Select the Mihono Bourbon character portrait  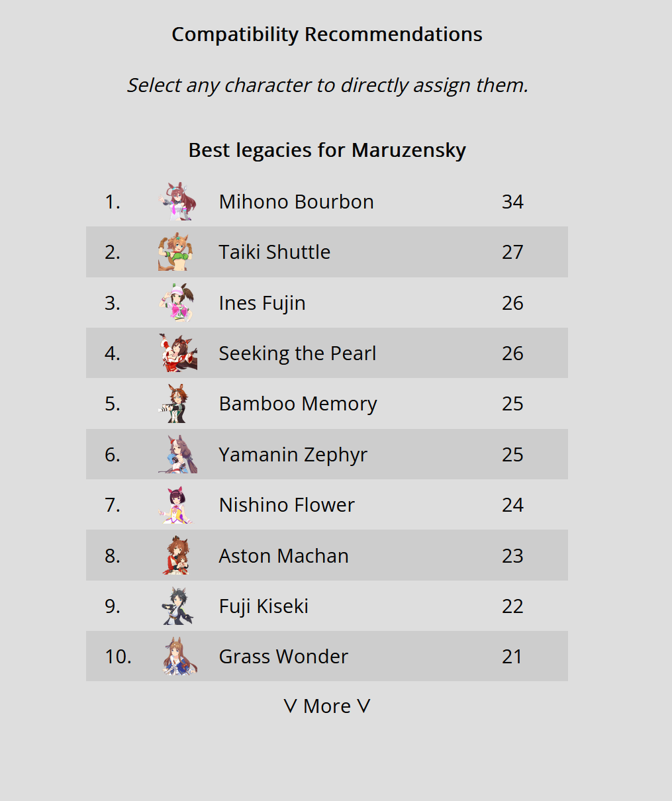click(x=178, y=201)
